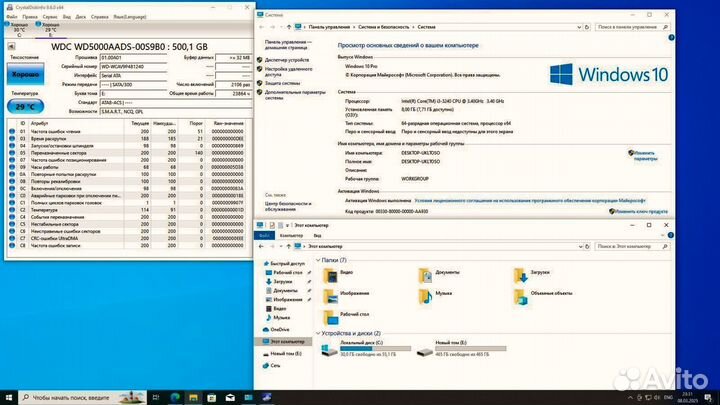
Task: Open the Рабочий стол folder icon in Папки
Action: pos(330,317)
